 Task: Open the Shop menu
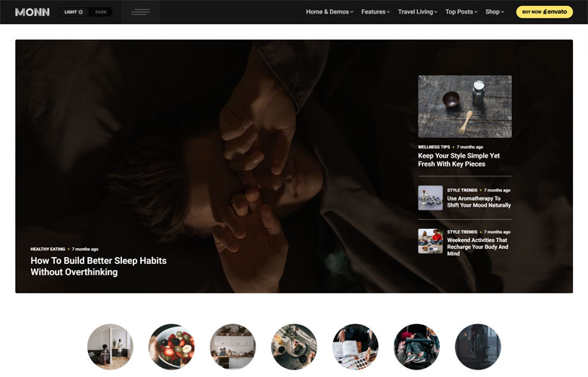(495, 12)
